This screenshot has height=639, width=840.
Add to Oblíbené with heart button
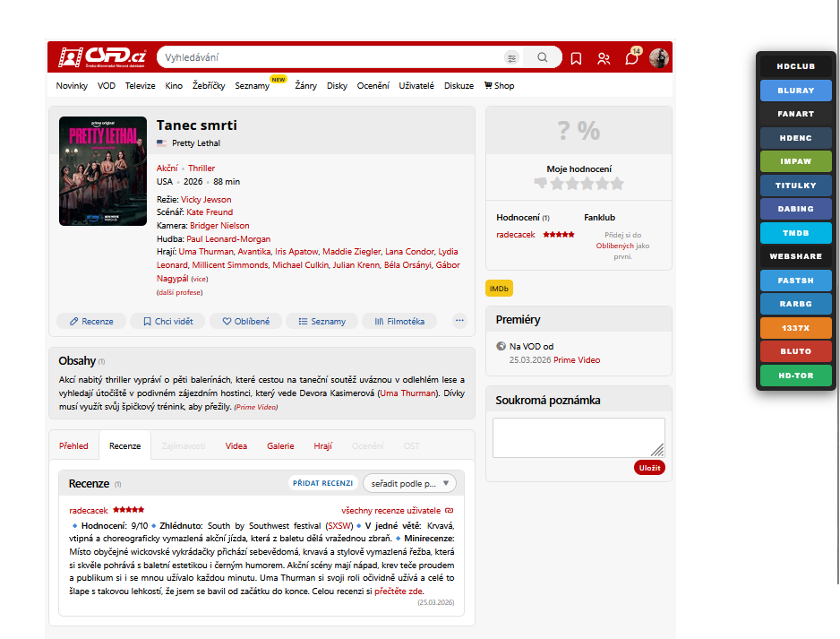pyautogui.click(x=246, y=321)
